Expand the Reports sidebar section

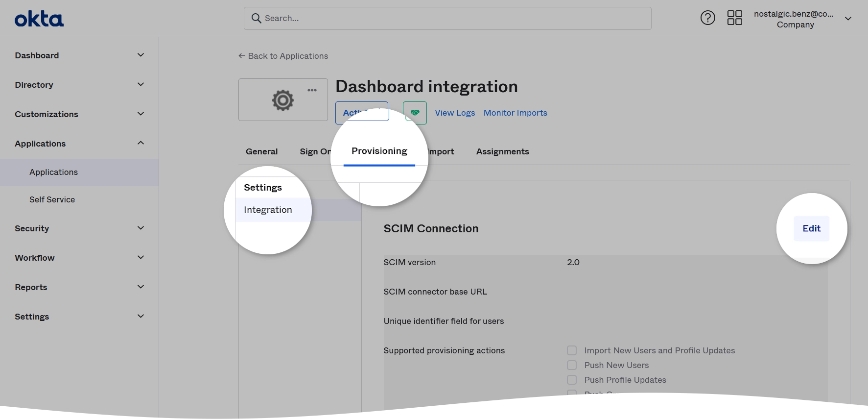point(79,287)
